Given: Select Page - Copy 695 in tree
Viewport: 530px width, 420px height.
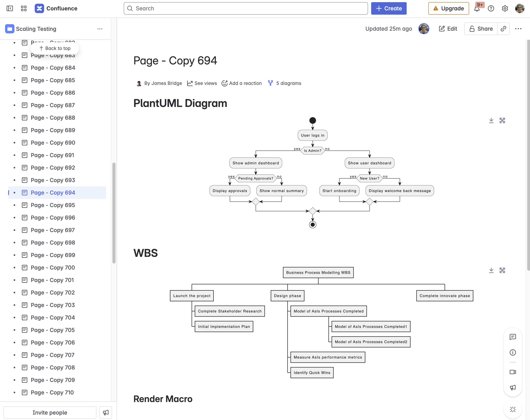Looking at the screenshot, I should (x=53, y=205).
